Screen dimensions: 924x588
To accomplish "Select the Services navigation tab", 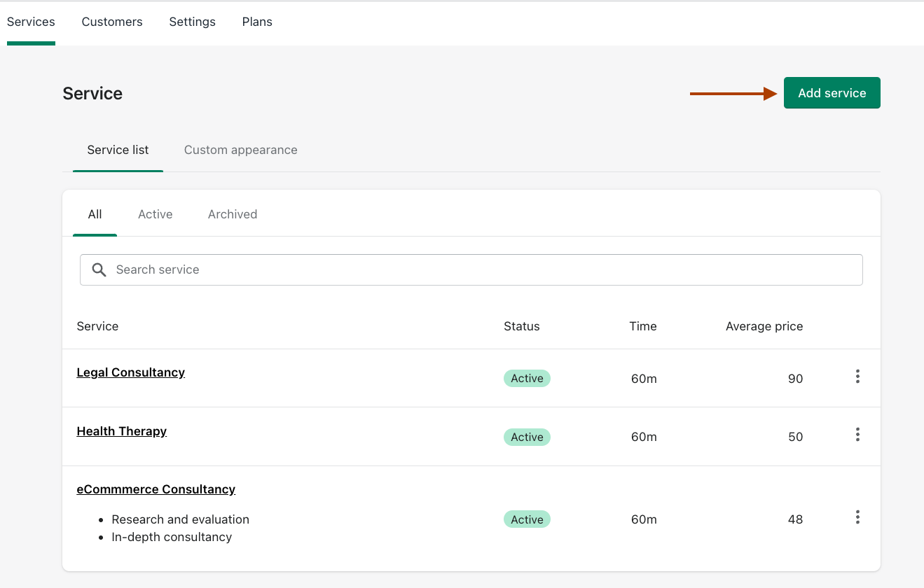I will (x=31, y=22).
